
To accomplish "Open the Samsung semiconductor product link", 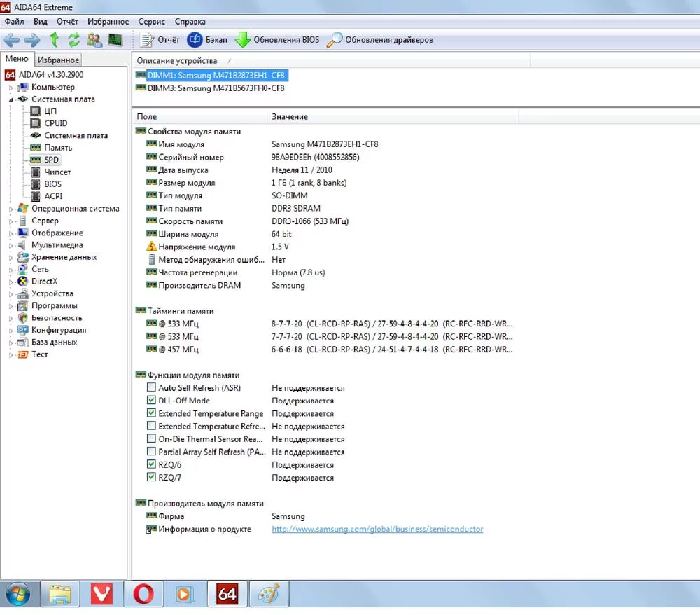I will tap(377, 530).
